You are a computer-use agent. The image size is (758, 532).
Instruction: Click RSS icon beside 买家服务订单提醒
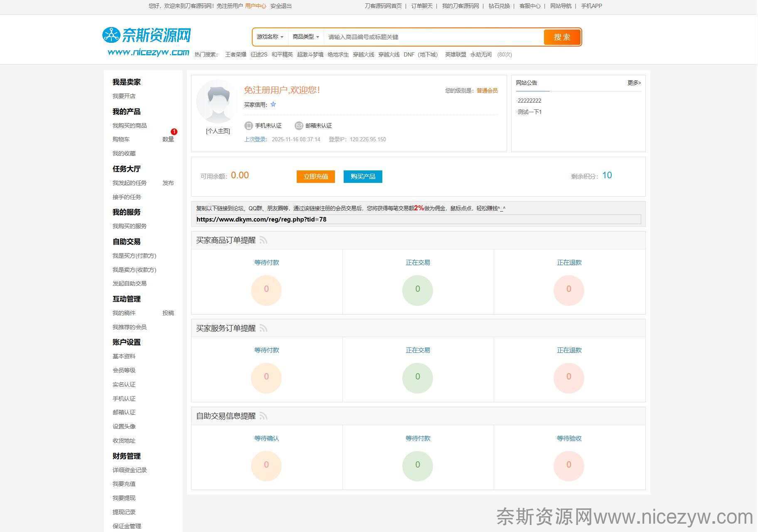point(263,328)
